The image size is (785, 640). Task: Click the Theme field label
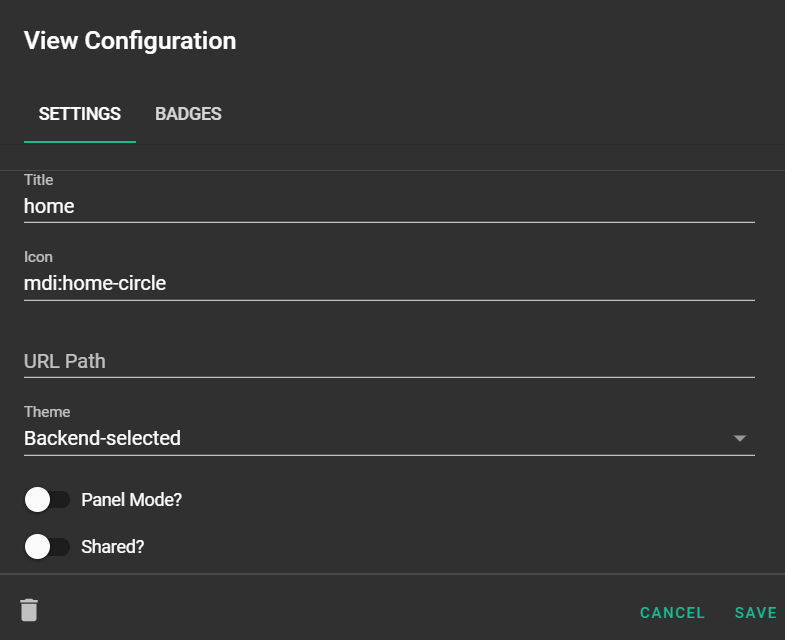tap(47, 412)
